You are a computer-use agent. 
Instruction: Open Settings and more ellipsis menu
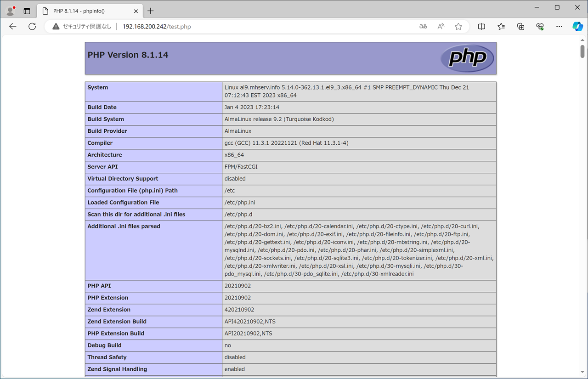pos(559,27)
